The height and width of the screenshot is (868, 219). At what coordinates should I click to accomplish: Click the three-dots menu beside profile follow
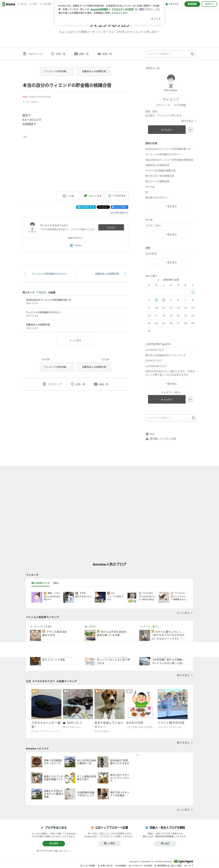[190, 130]
